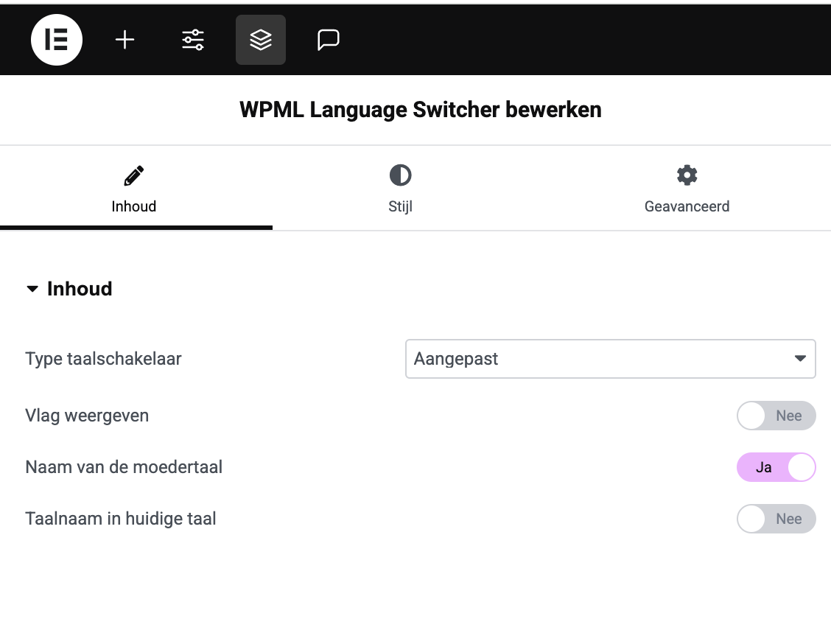Collapse the Inhoud section

coord(69,289)
